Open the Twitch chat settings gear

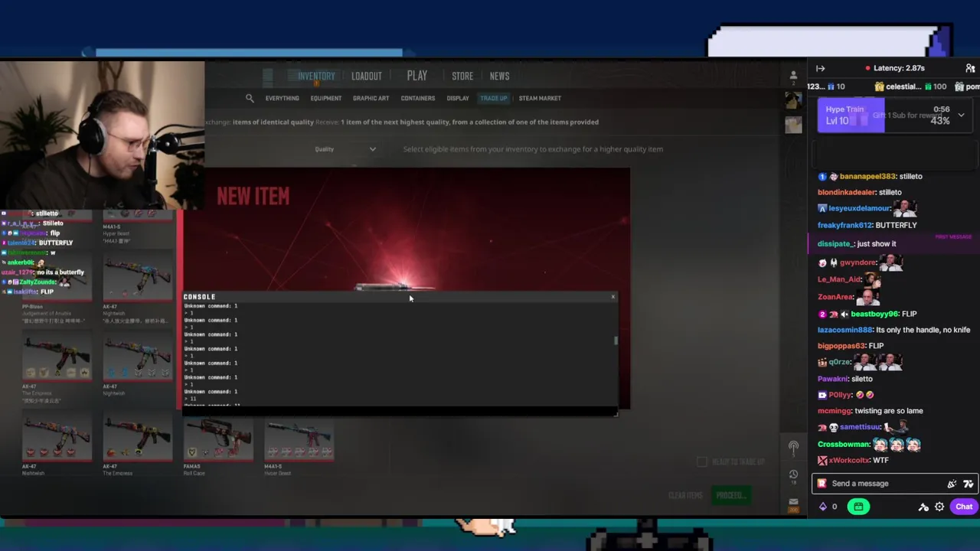939,507
